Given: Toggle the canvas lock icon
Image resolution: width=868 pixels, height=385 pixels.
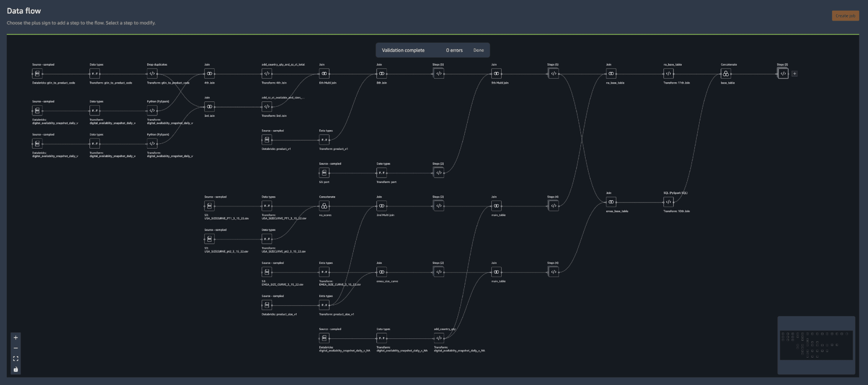Looking at the screenshot, I should [15, 369].
